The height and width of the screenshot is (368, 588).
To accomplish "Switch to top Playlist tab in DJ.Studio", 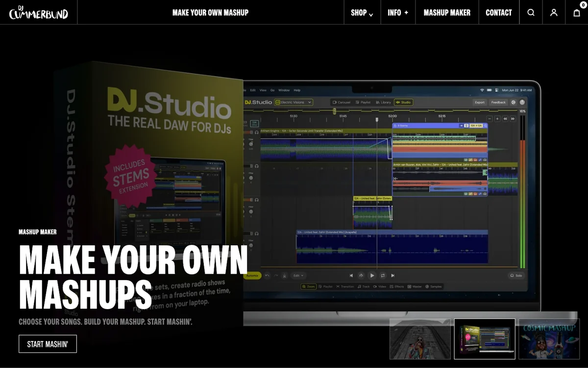I will point(363,102).
